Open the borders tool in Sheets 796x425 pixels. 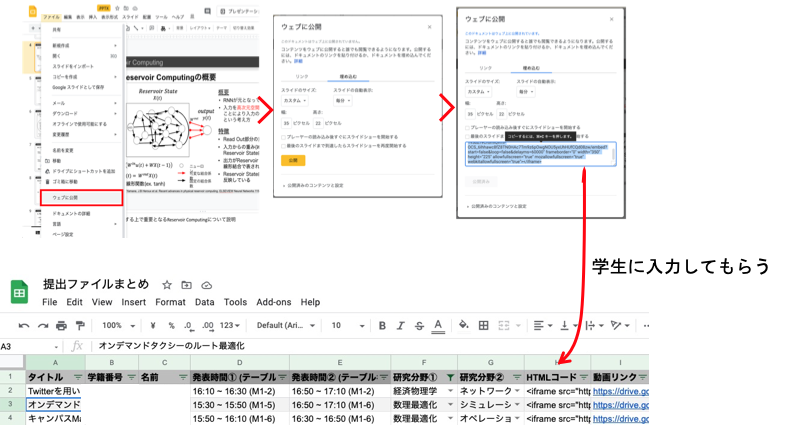pyautogui.click(x=484, y=325)
